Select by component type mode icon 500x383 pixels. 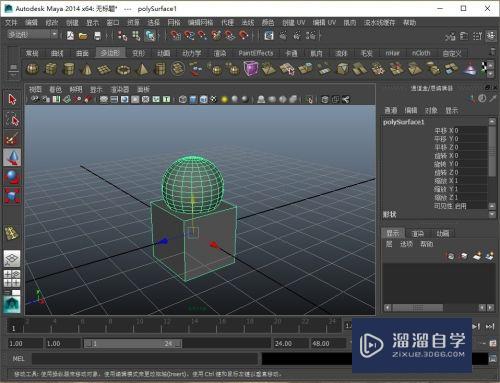pos(150,35)
